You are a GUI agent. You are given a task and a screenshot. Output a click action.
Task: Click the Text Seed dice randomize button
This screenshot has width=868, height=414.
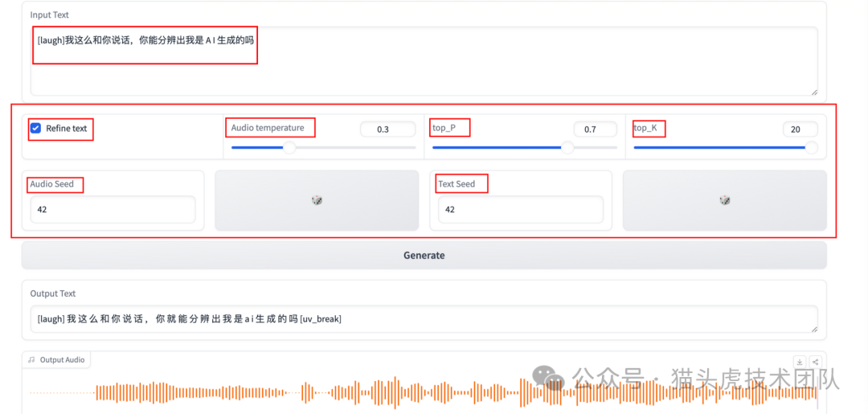pos(725,200)
